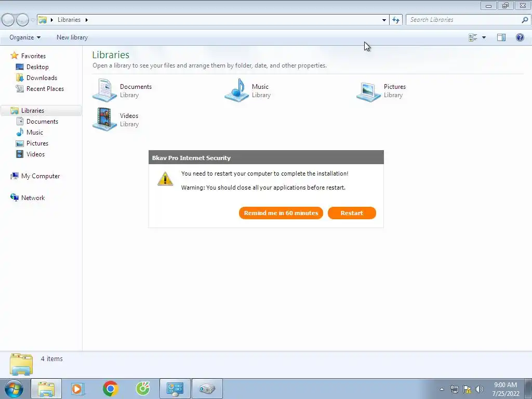Open the Music library icon
The image size is (532, 399).
point(236,90)
